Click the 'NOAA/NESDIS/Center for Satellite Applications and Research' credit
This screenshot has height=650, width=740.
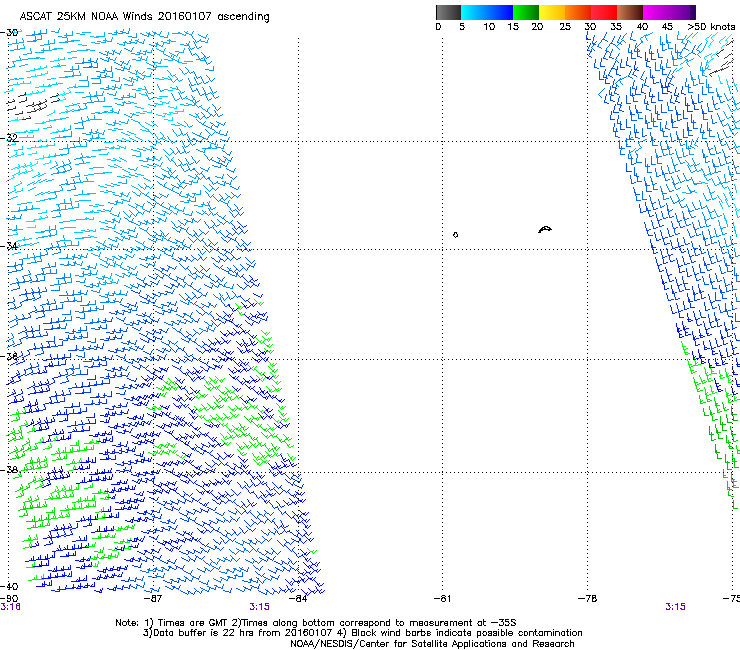(432, 644)
